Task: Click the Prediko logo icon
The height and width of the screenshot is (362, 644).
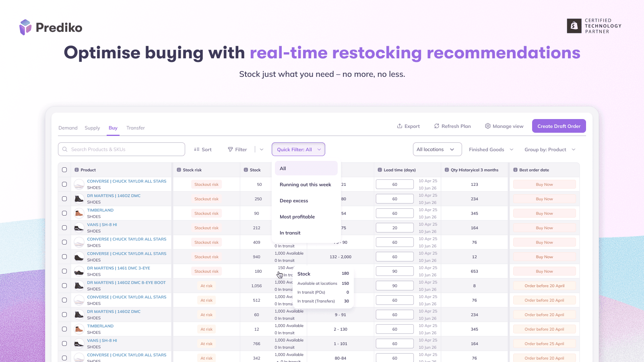Action: 25,27
